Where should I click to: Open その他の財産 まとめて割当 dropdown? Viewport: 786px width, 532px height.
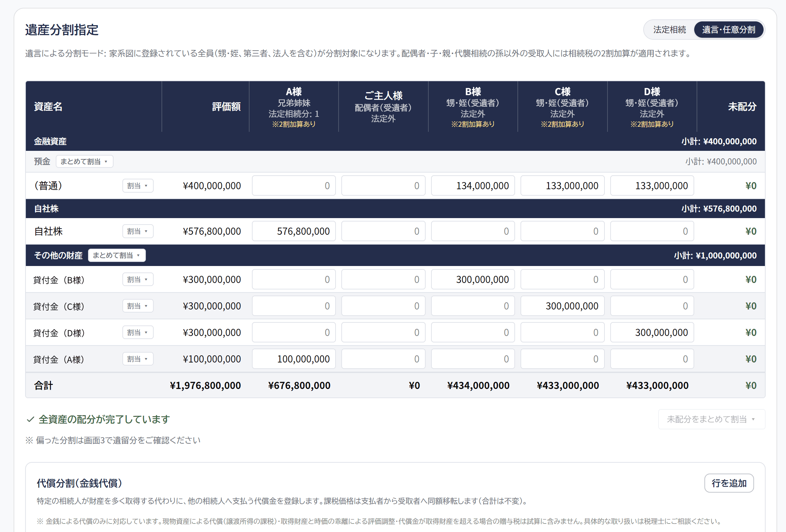(x=117, y=255)
